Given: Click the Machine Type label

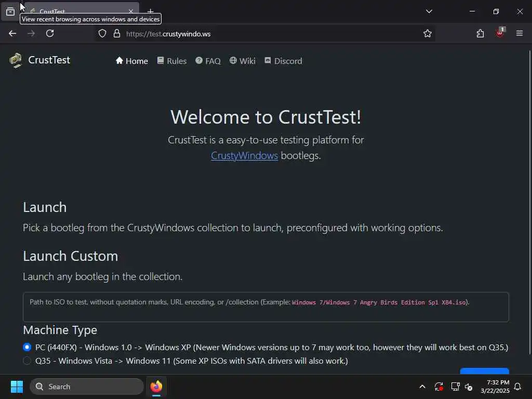Looking at the screenshot, I should (60, 330).
